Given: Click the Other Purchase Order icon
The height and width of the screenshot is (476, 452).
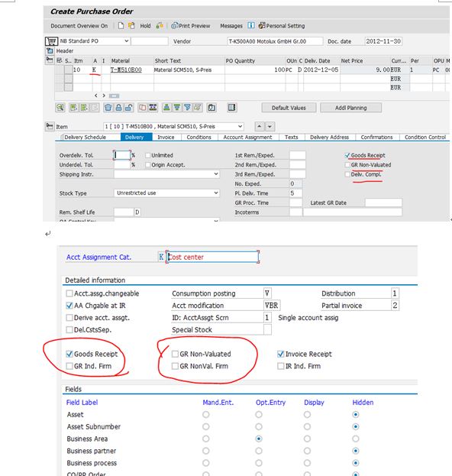Looking at the screenshot, I should [131, 26].
